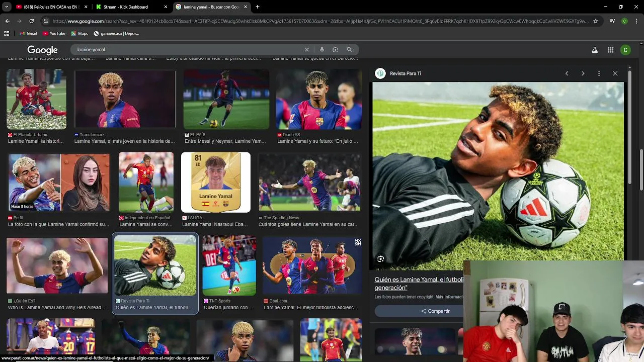Click Revista Para Ti source in preview header
This screenshot has height=362, width=644.
coord(406,73)
